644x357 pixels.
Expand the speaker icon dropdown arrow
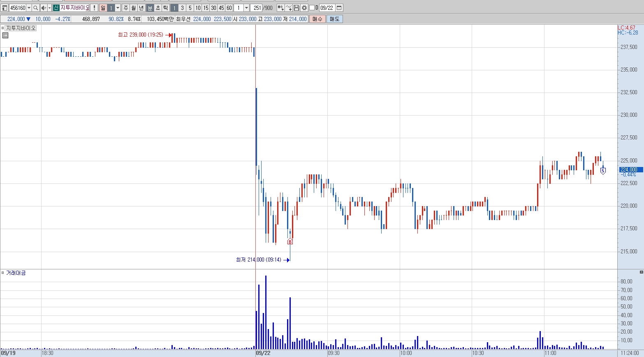tap(49, 8)
